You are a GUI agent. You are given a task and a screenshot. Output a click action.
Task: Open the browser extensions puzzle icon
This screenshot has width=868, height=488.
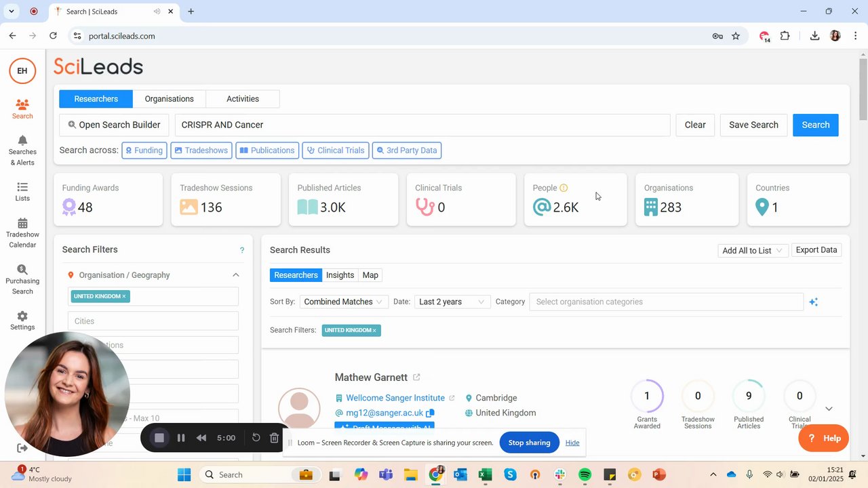(785, 36)
